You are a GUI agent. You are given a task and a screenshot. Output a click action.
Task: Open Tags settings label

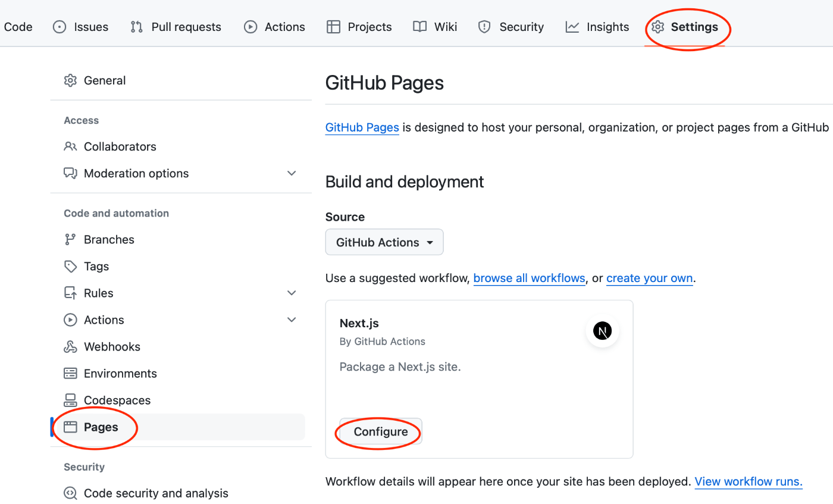(96, 266)
